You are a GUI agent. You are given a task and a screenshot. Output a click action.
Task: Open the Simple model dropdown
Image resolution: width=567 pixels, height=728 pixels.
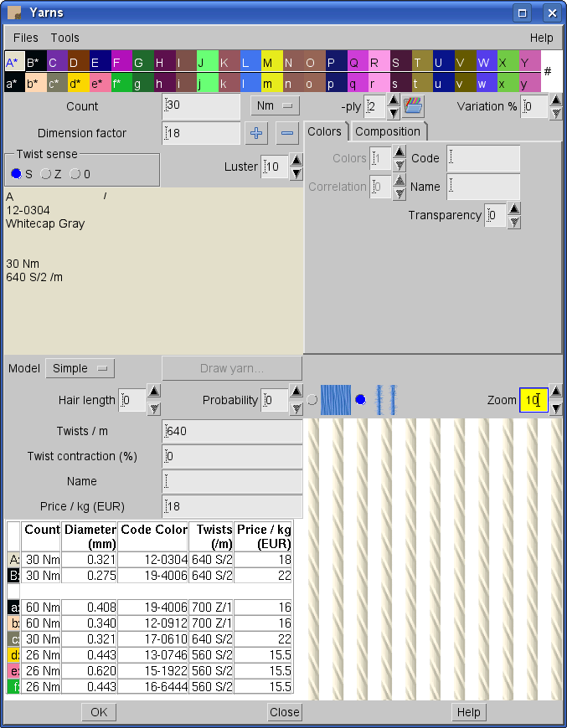pyautogui.click(x=80, y=368)
